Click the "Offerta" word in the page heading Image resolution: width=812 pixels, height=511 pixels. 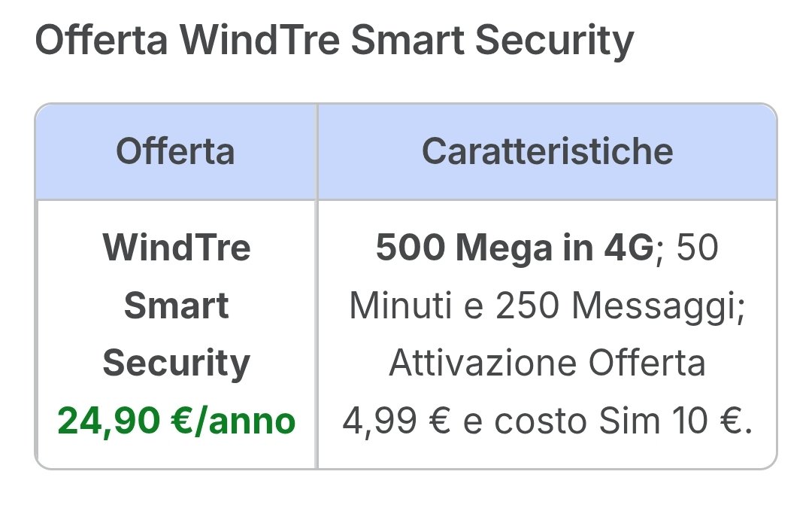pyautogui.click(x=101, y=42)
